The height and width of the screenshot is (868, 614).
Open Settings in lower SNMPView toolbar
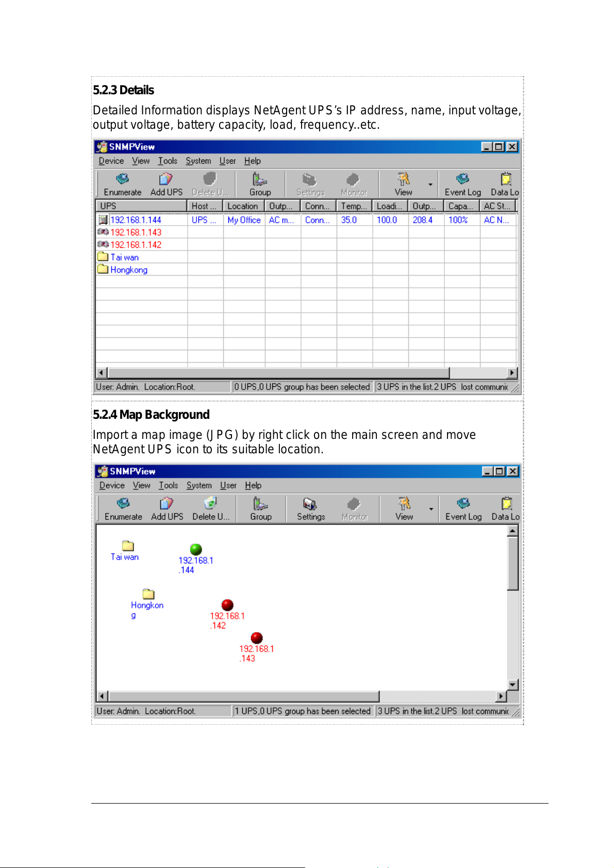310,503
